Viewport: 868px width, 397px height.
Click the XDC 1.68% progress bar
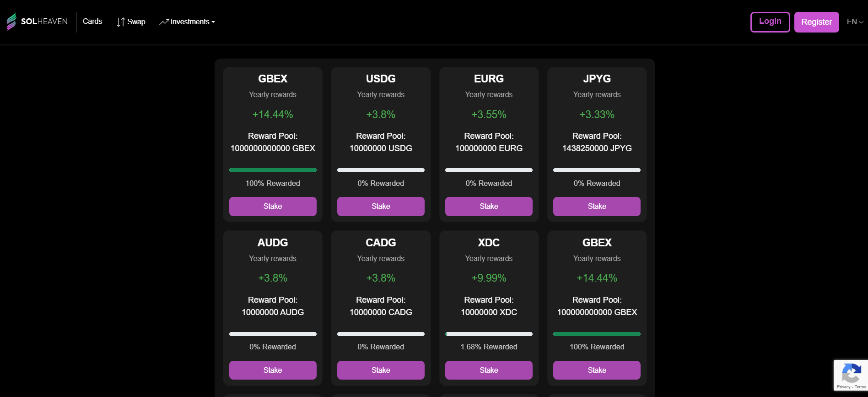[x=489, y=334]
